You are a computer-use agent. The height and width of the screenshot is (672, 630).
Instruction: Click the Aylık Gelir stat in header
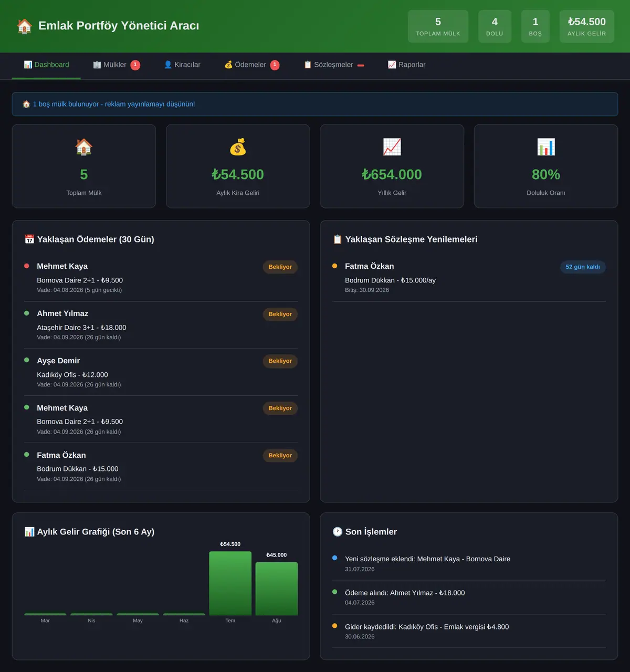click(x=587, y=26)
